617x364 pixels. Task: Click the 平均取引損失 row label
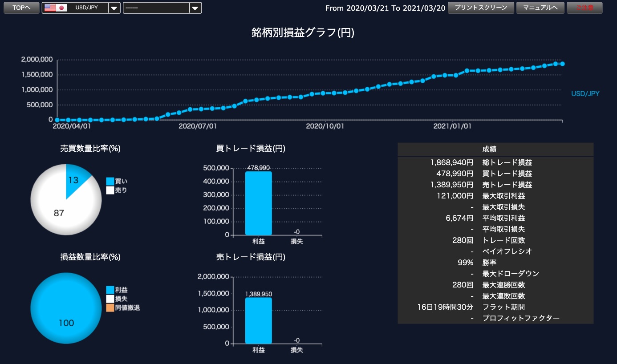(x=503, y=229)
